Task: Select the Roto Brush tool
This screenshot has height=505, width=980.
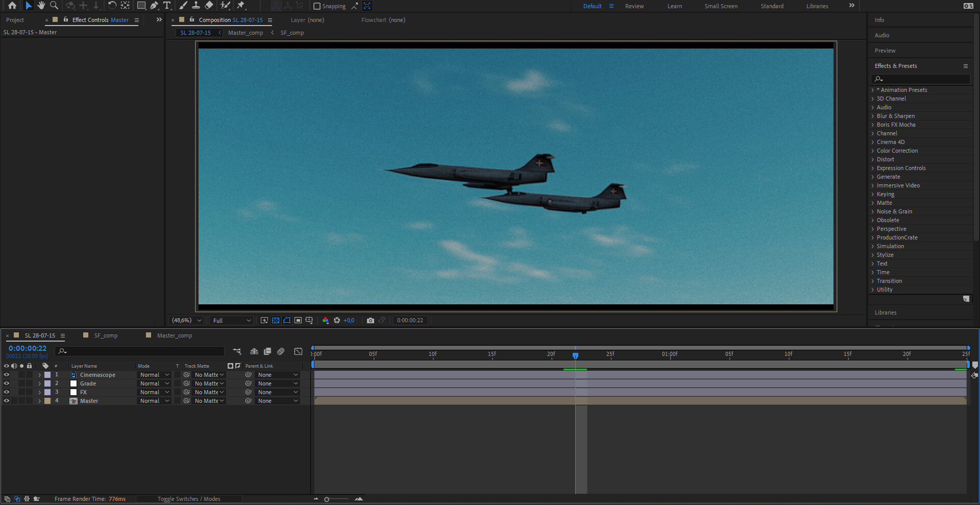Action: coord(225,6)
